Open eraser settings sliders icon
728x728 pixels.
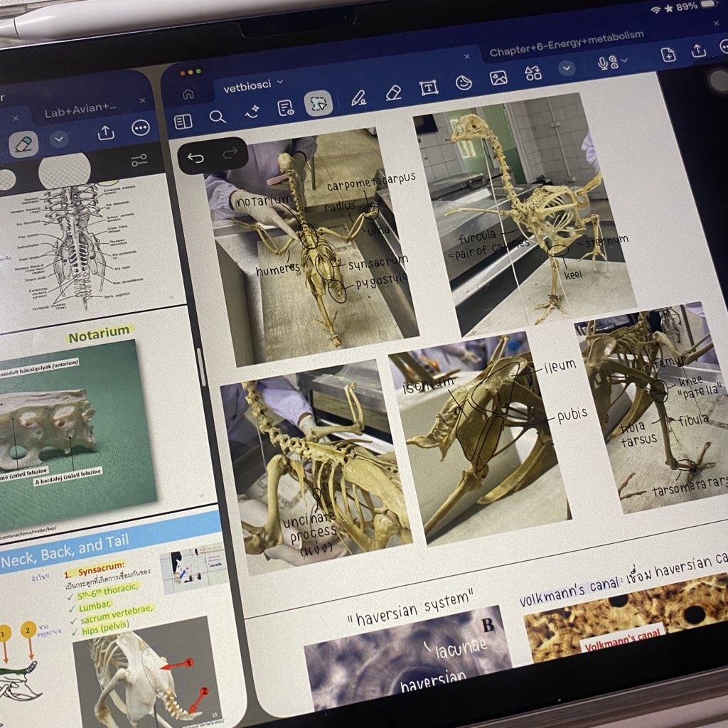[139, 160]
